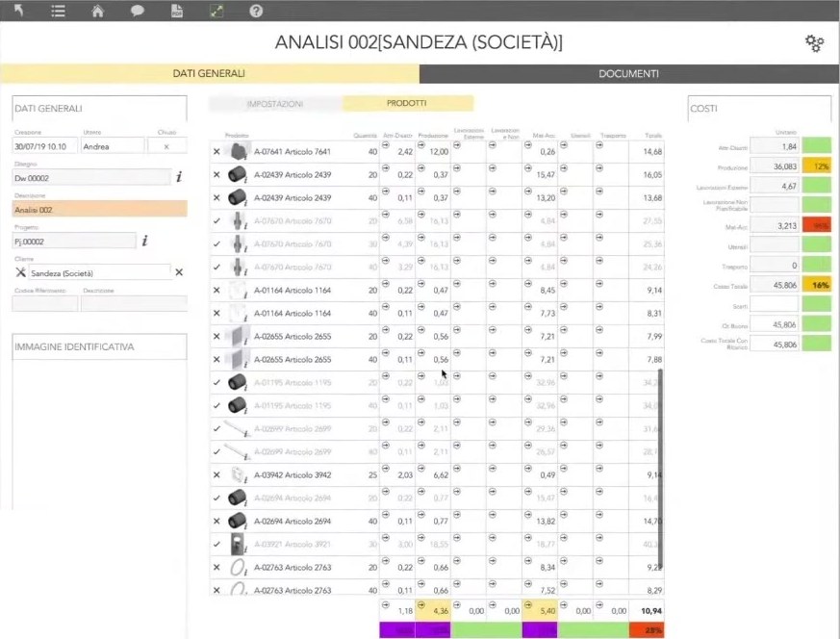Click the red 28% total indicator

pos(647,630)
